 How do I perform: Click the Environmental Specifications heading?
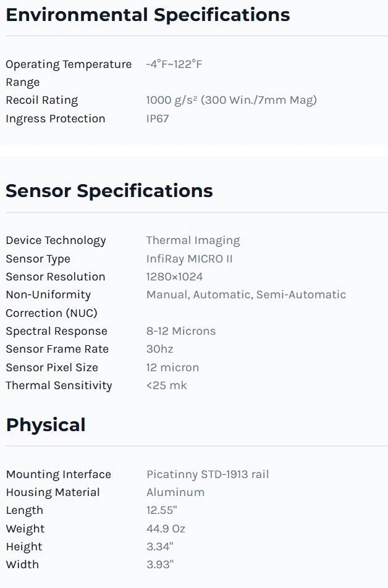pos(148,15)
